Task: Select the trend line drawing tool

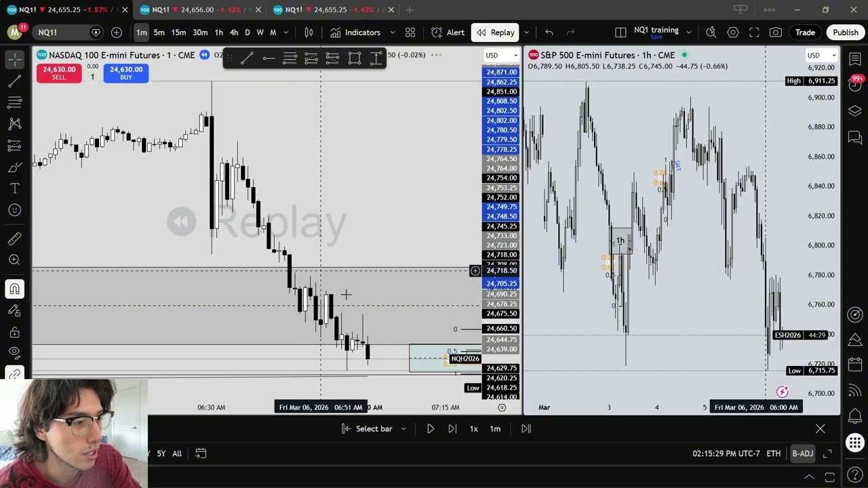Action: pos(14,81)
